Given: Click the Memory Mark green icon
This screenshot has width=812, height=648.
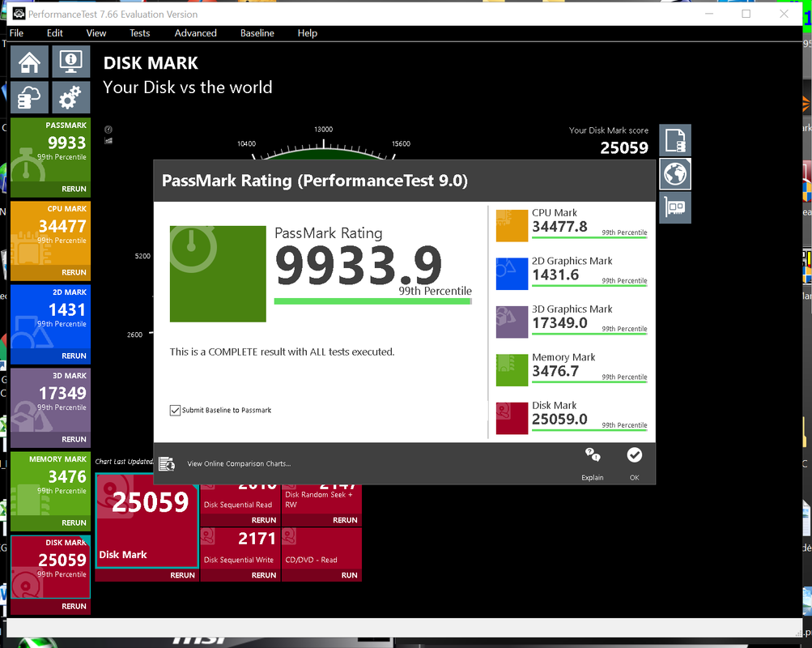Looking at the screenshot, I should (x=512, y=370).
